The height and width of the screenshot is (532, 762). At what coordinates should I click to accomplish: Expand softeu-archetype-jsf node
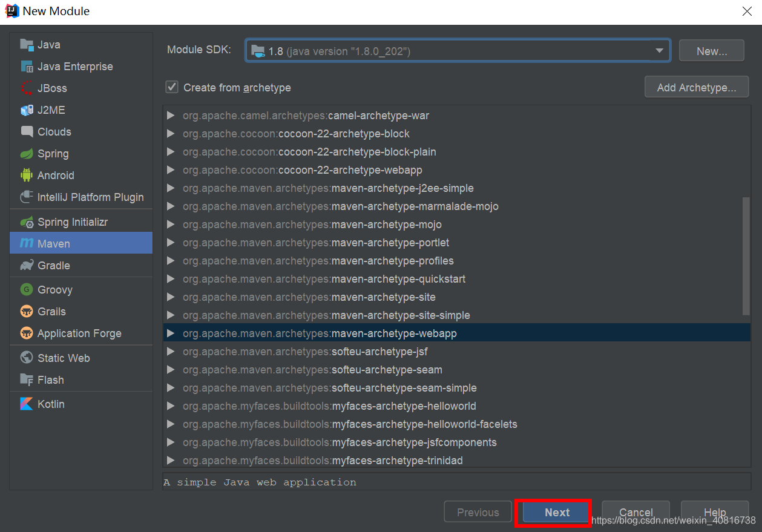click(x=171, y=352)
